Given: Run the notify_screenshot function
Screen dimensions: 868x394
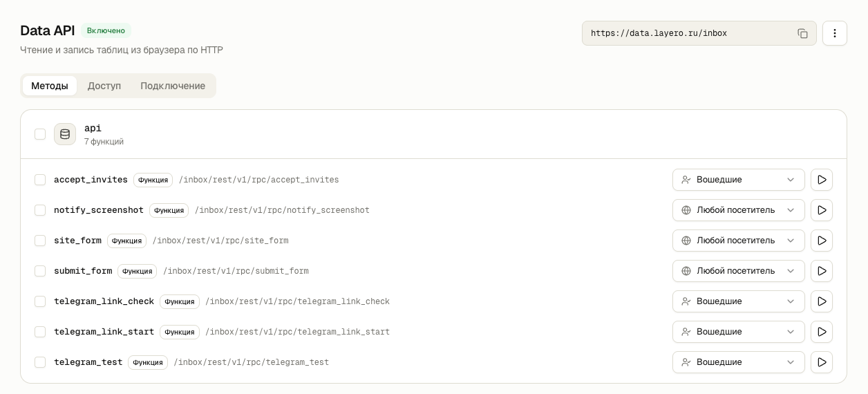Looking at the screenshot, I should point(822,210).
